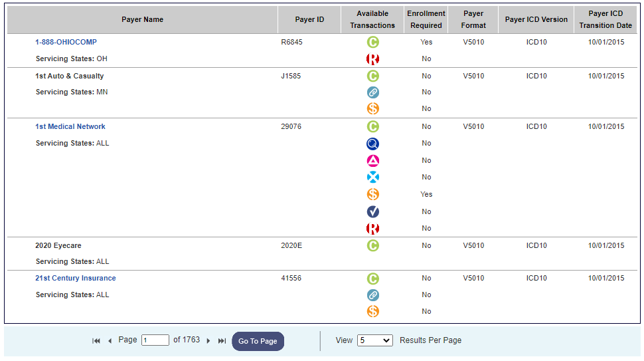Open the Results Per Page dropdown

(x=375, y=340)
